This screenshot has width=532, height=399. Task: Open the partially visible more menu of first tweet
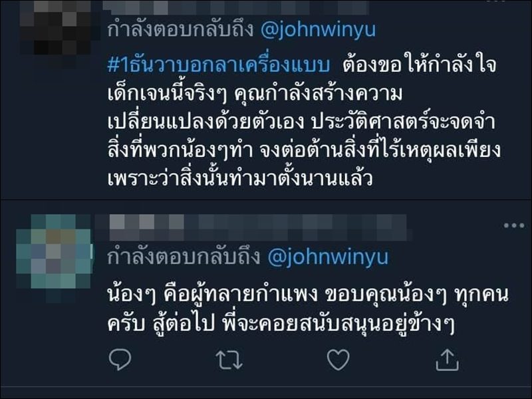click(495, 1)
